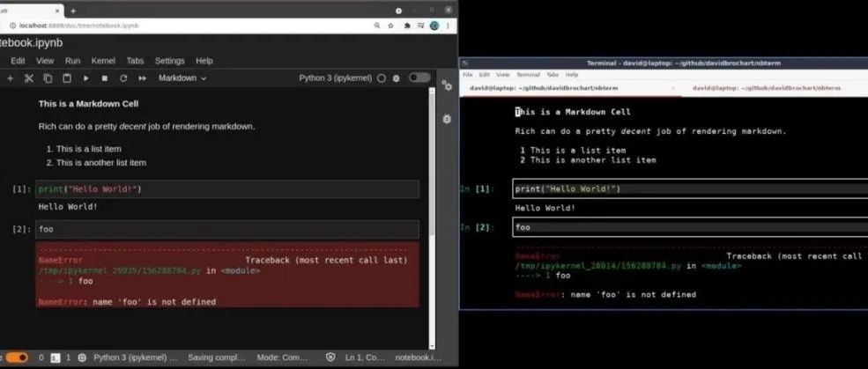868x369 pixels.
Task: Run the selected cell with play icon
Action: pyautogui.click(x=85, y=78)
